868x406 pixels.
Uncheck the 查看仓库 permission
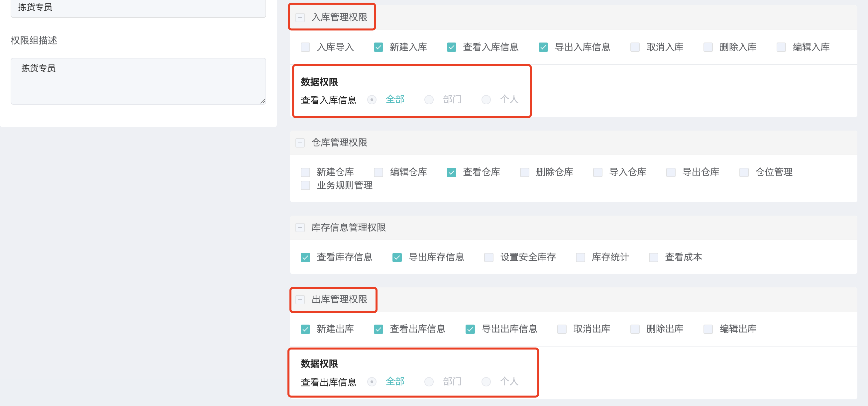pyautogui.click(x=452, y=172)
